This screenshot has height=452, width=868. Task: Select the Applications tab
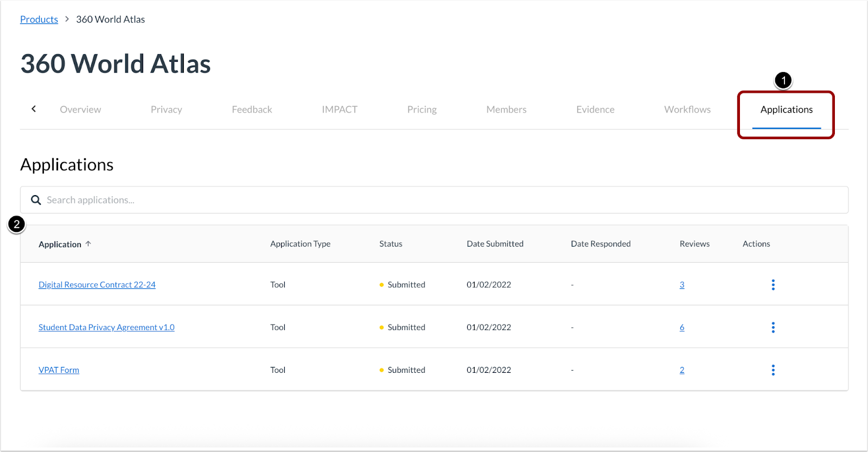(787, 109)
